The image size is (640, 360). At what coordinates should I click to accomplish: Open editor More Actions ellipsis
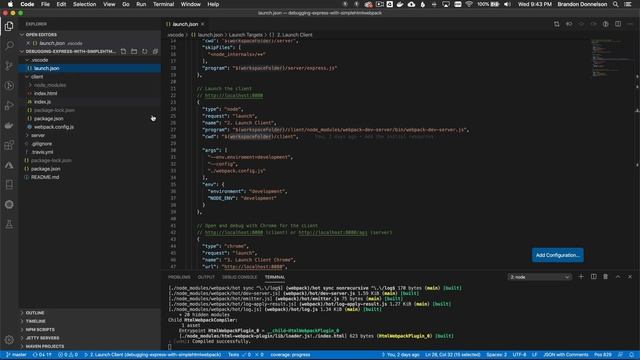click(x=630, y=24)
